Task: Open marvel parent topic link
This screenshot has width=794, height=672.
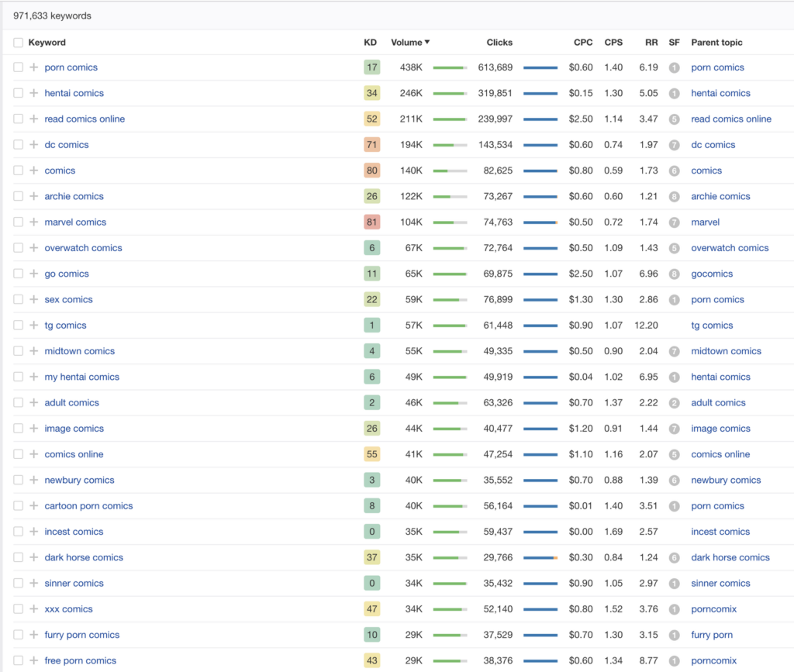Action: 705,222
